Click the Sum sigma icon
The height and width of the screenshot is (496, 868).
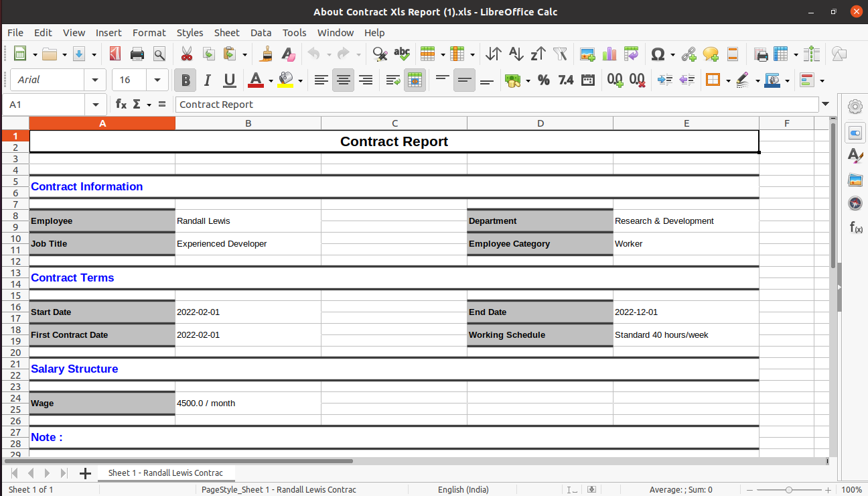(137, 104)
